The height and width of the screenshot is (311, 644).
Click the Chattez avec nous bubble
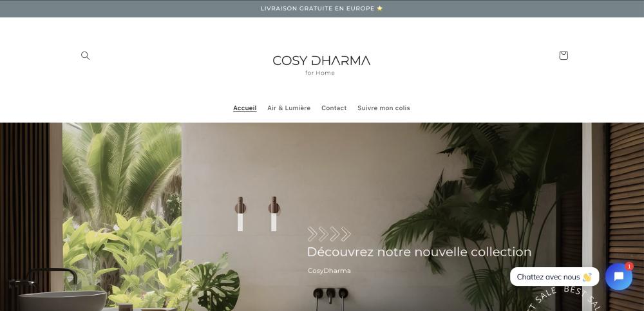pos(554,277)
